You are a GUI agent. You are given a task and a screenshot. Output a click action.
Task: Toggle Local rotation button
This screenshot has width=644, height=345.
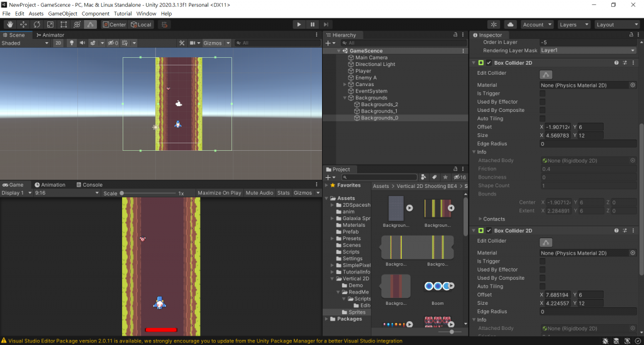pyautogui.click(x=142, y=25)
